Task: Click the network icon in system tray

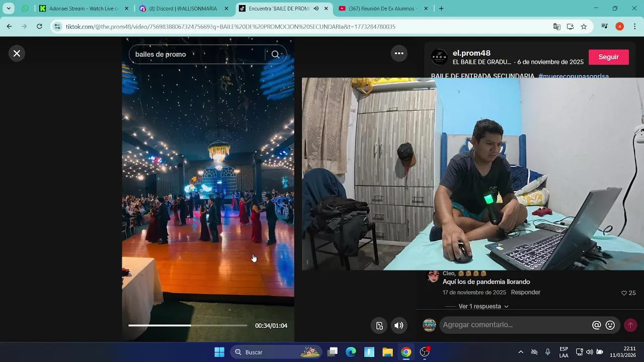Action: click(579, 352)
